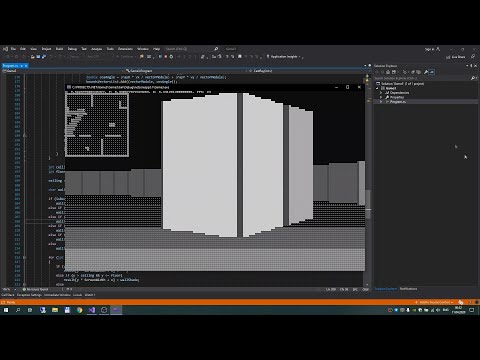The height and width of the screenshot is (360, 480).
Task: Switch to the Solution Explorer bottom tab
Action: [x=386, y=289]
